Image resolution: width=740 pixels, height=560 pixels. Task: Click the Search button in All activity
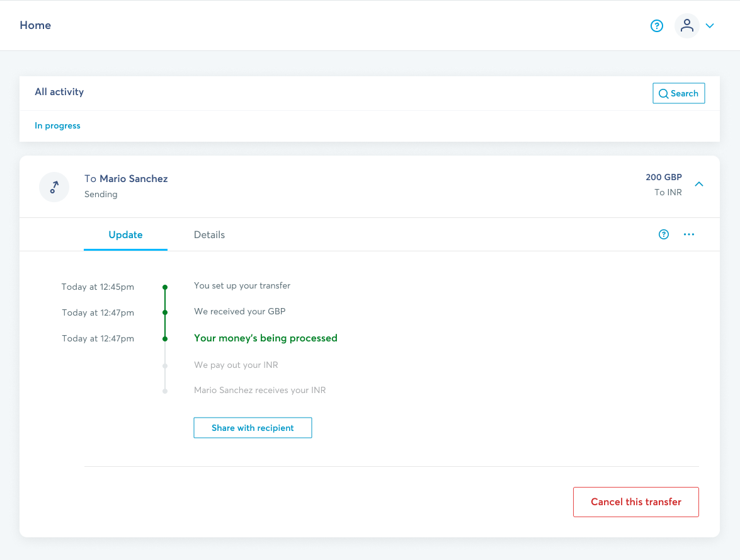click(678, 93)
